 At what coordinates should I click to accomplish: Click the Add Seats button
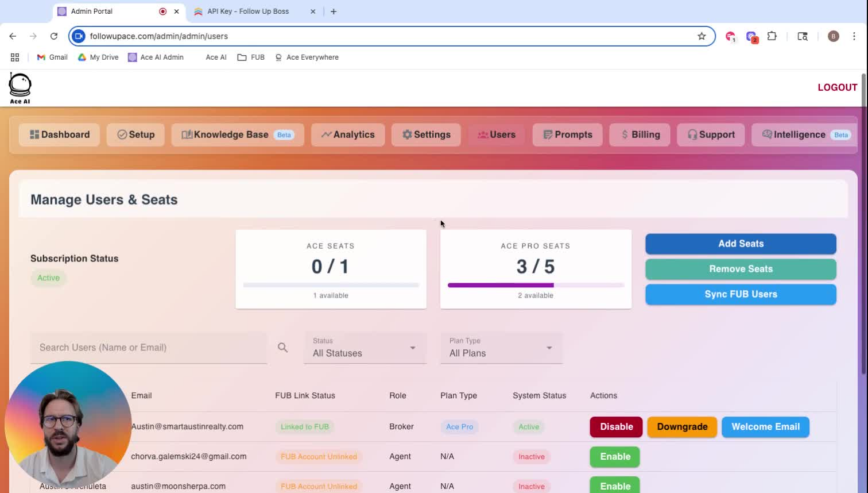tap(741, 244)
